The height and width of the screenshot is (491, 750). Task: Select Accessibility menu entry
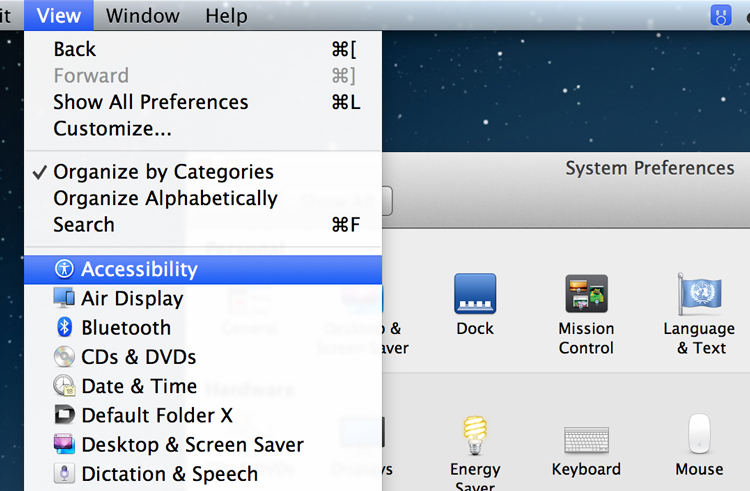point(203,269)
